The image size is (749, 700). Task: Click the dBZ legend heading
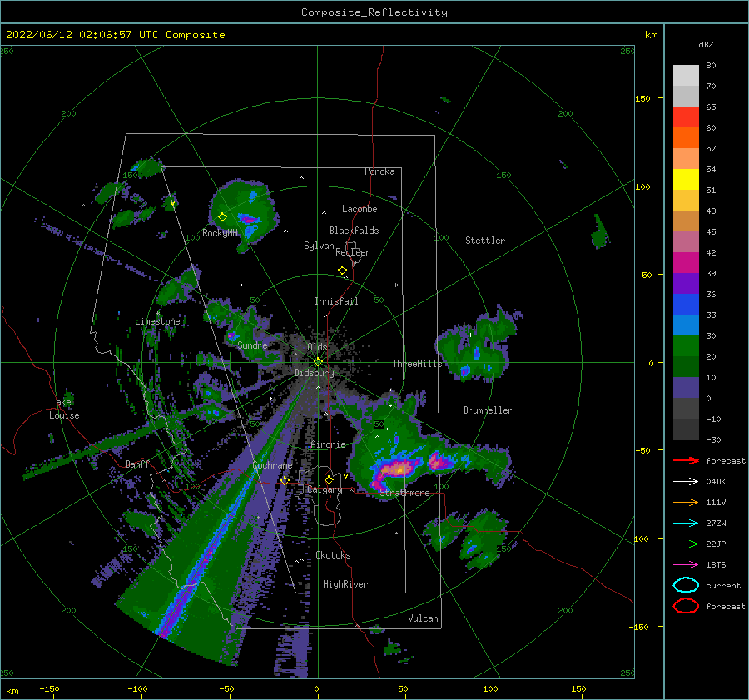pyautogui.click(x=706, y=44)
